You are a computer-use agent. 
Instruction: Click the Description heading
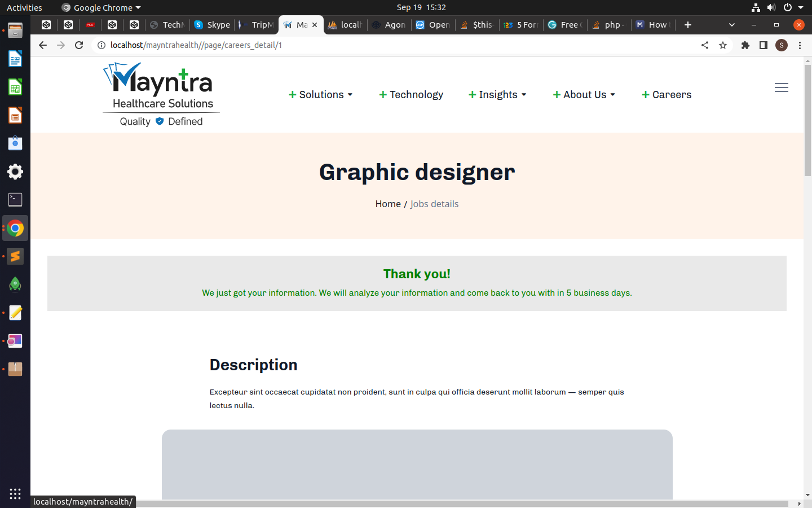[x=253, y=365]
